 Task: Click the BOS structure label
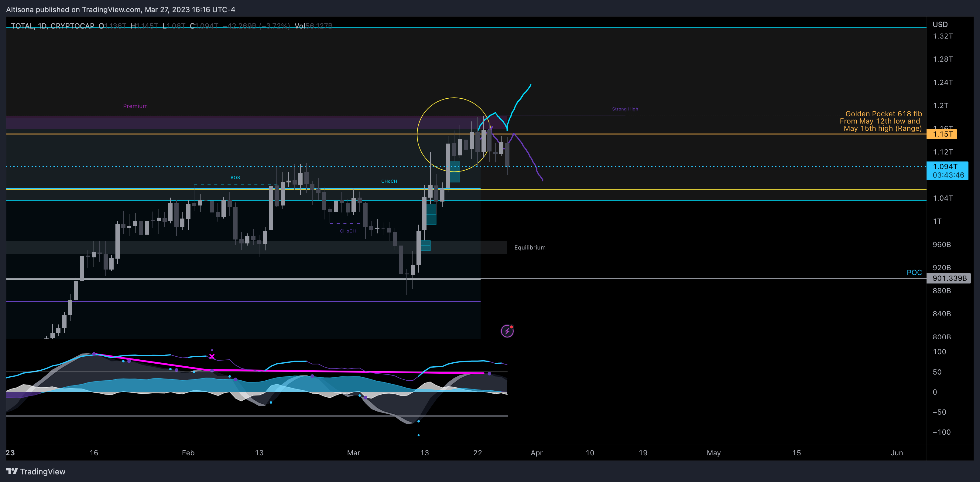coord(235,178)
